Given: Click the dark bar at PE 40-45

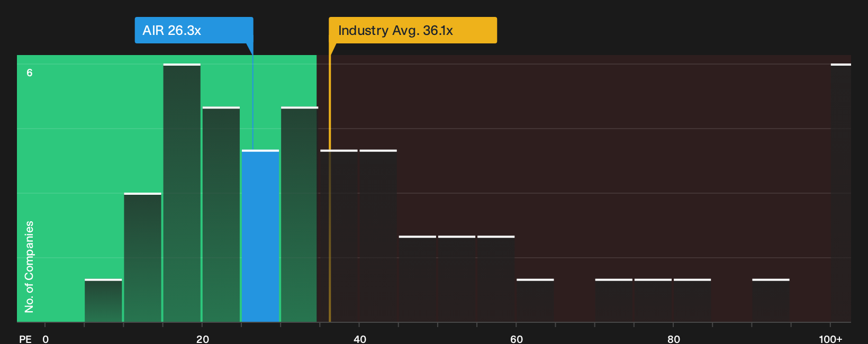Looking at the screenshot, I should coord(378,236).
